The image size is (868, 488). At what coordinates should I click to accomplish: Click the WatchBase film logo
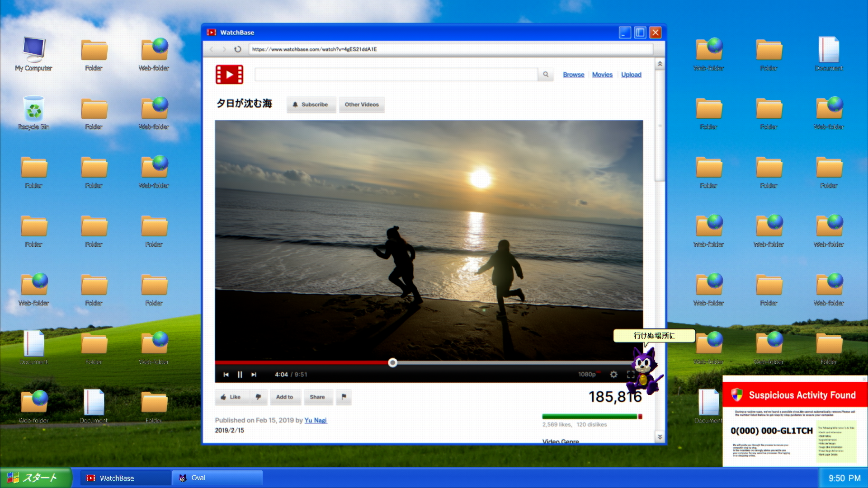coord(229,75)
